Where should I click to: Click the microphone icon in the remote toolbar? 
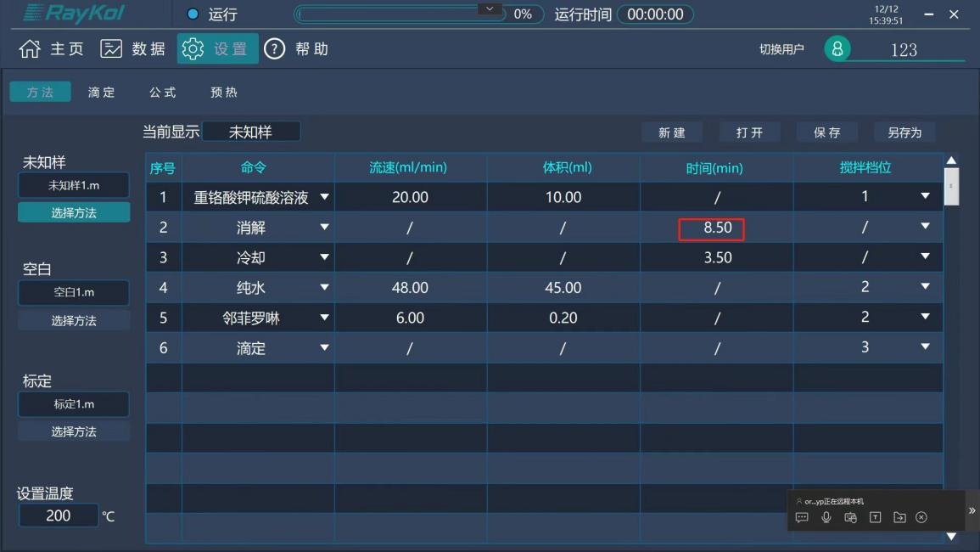[x=826, y=517]
